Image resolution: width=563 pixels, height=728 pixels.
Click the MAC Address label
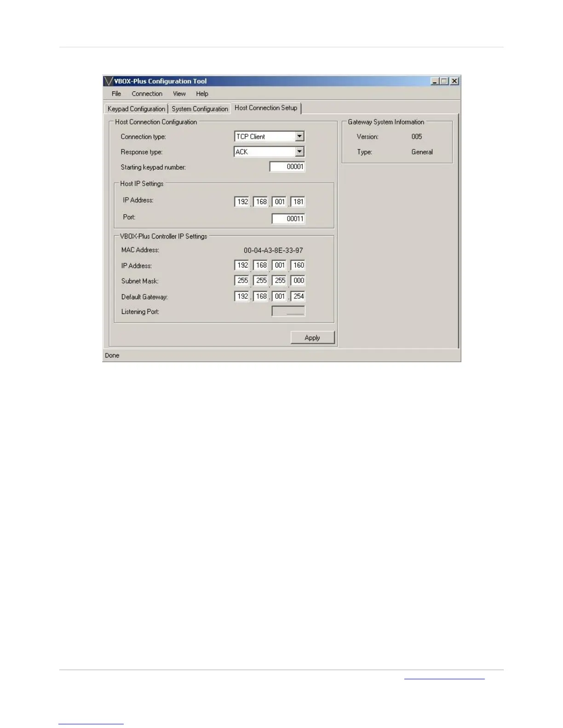[x=140, y=250]
